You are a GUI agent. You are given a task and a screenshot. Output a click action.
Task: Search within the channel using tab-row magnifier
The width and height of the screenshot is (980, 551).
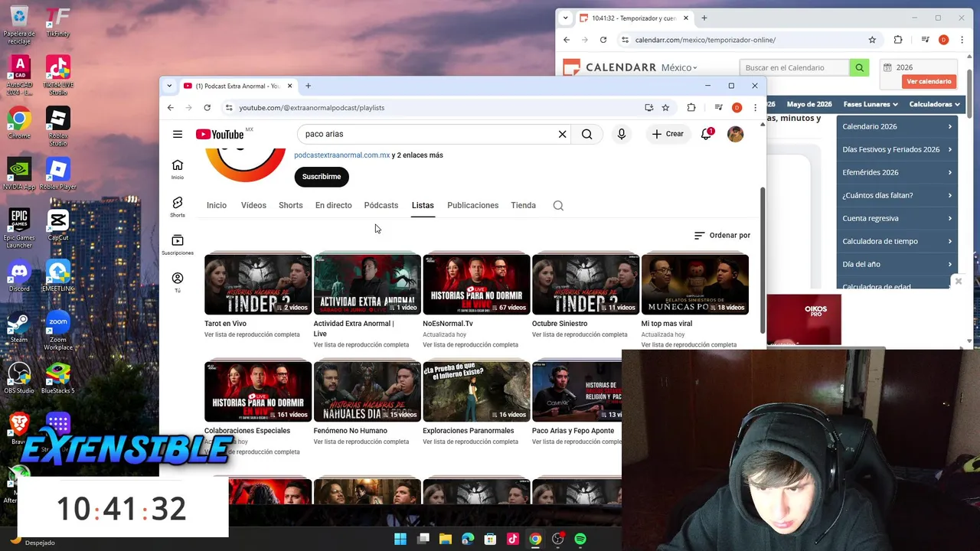[558, 205]
